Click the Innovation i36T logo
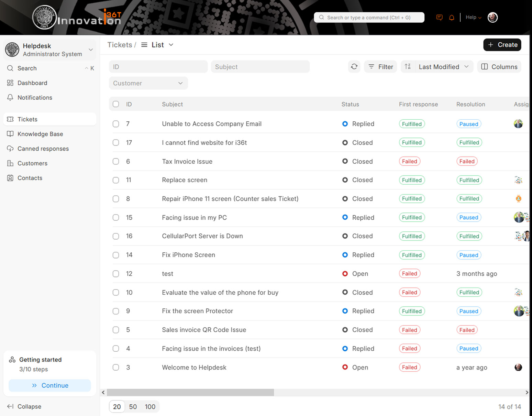 [x=77, y=18]
